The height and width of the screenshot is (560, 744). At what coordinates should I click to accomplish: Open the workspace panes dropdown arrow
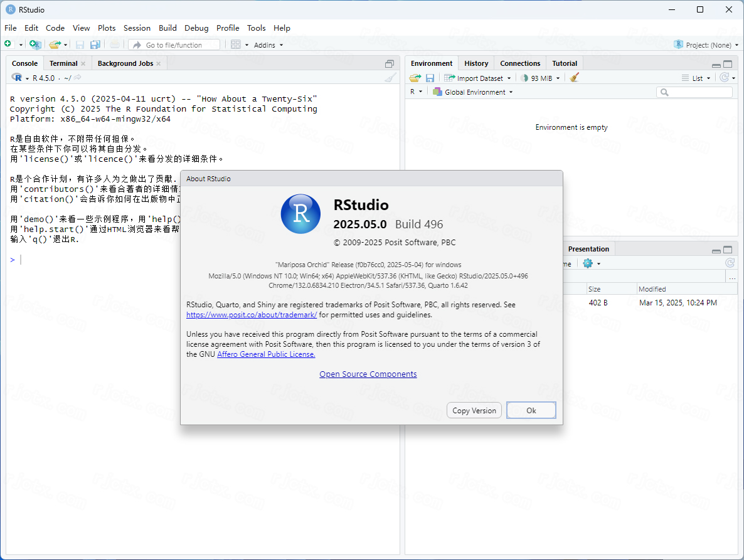point(247,45)
